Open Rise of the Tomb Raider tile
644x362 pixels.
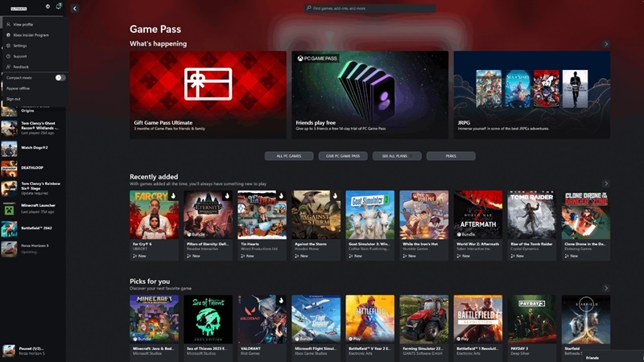[x=532, y=225]
